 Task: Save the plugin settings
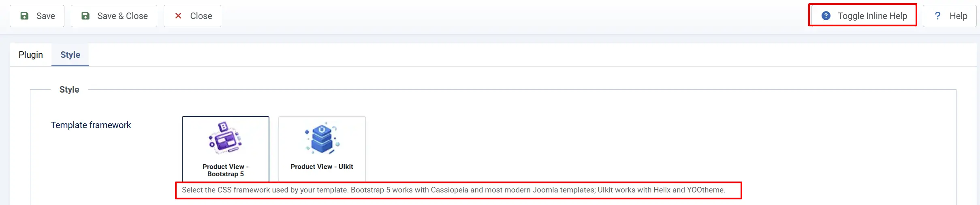[37, 16]
